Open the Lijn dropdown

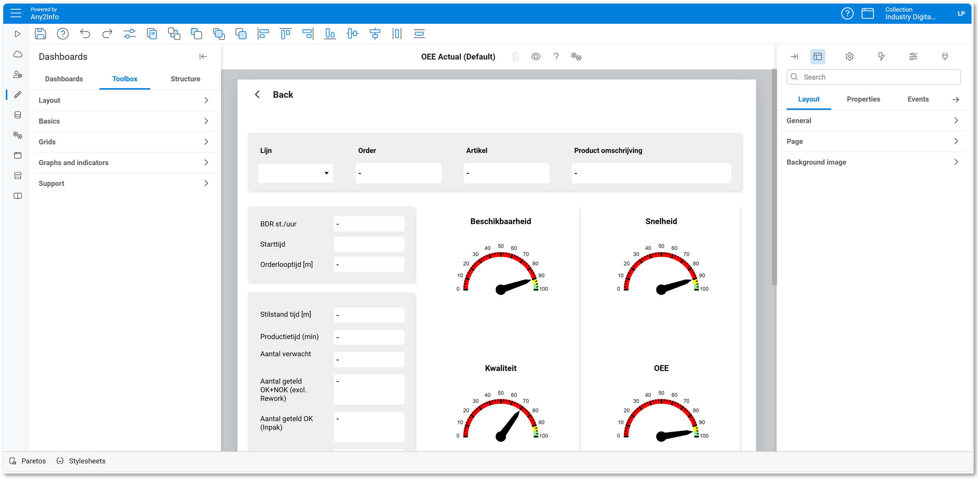point(296,173)
